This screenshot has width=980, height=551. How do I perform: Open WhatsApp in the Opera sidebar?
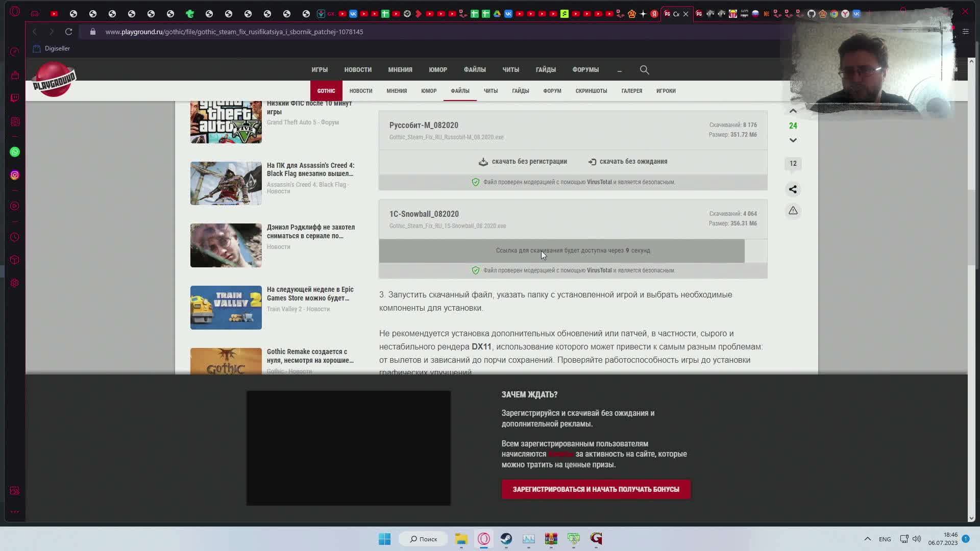point(15,152)
